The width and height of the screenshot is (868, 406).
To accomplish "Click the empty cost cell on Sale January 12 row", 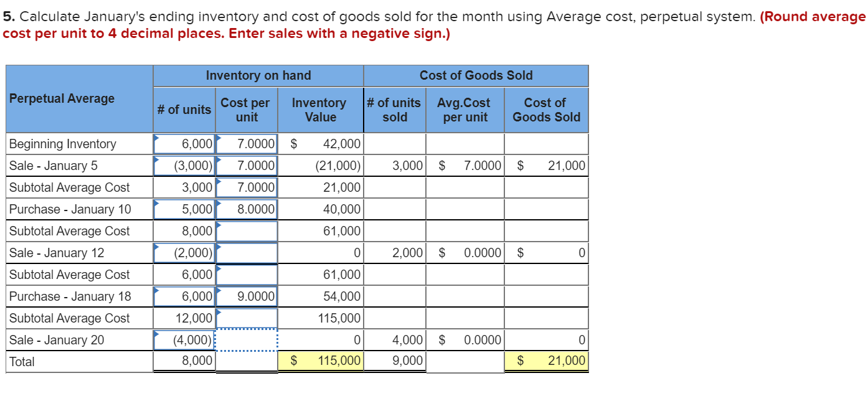I will point(248,252).
